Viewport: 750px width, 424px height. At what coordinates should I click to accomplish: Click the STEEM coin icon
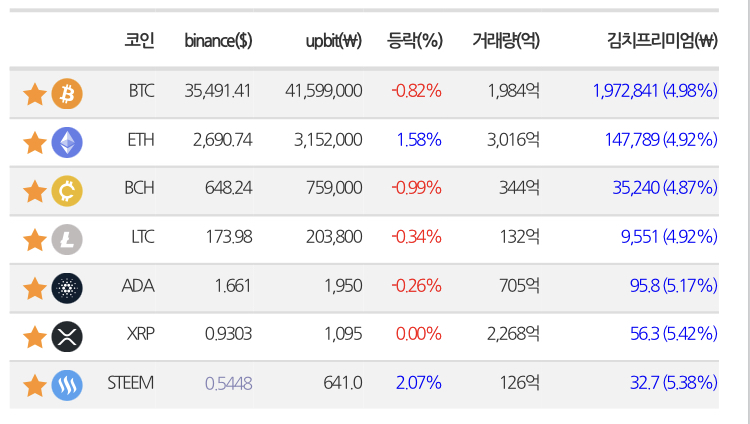[x=67, y=385]
